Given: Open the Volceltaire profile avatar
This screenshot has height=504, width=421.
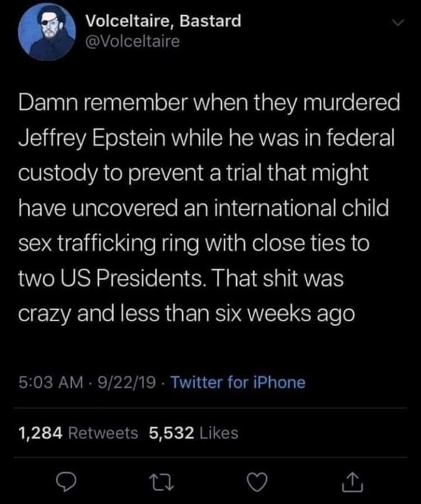Looking at the screenshot, I should coord(47,32).
